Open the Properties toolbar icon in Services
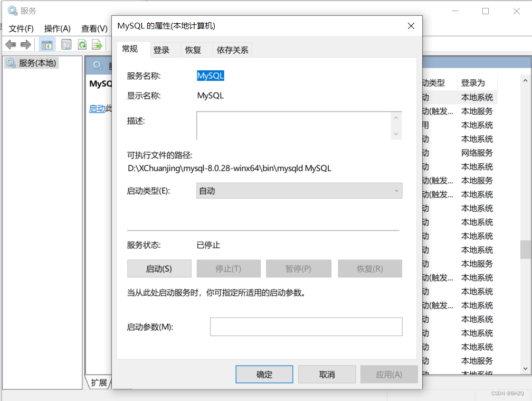532x401 pixels. 66,44
